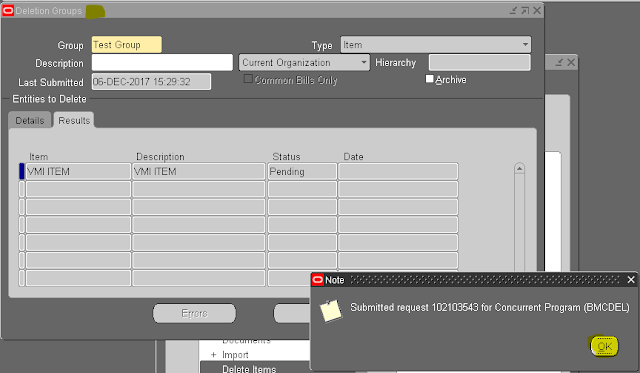This screenshot has width=640, height=373.
Task: Close the Deletion Groups window
Action: pos(537,11)
